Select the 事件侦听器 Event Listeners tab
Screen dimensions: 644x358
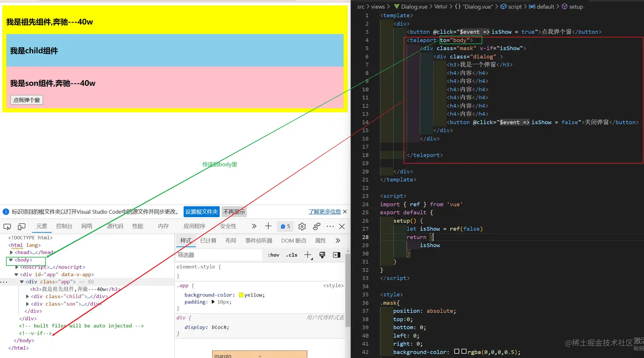click(259, 241)
